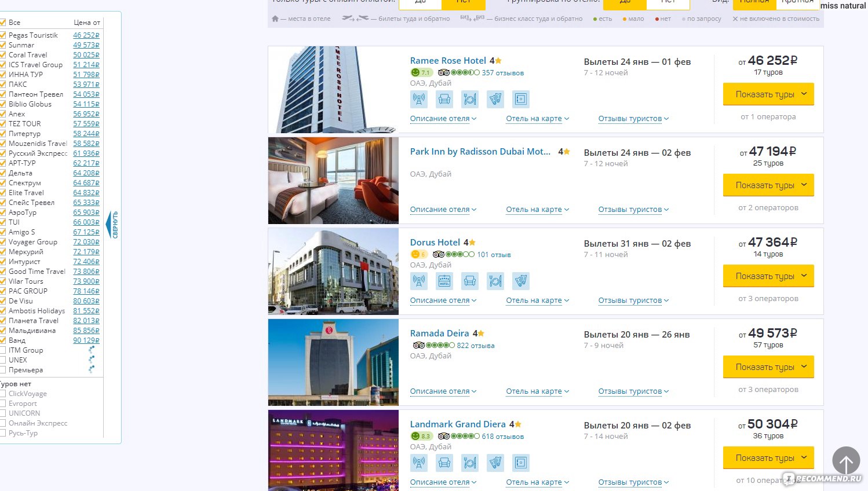868x491 pixels.
Task: Click the loading indicator next to ITM Group
Action: point(91,350)
